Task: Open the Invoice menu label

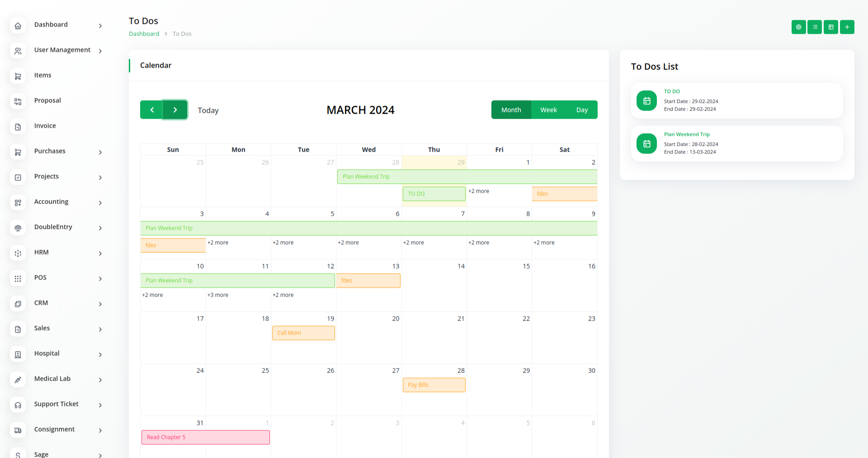Action: pos(45,126)
